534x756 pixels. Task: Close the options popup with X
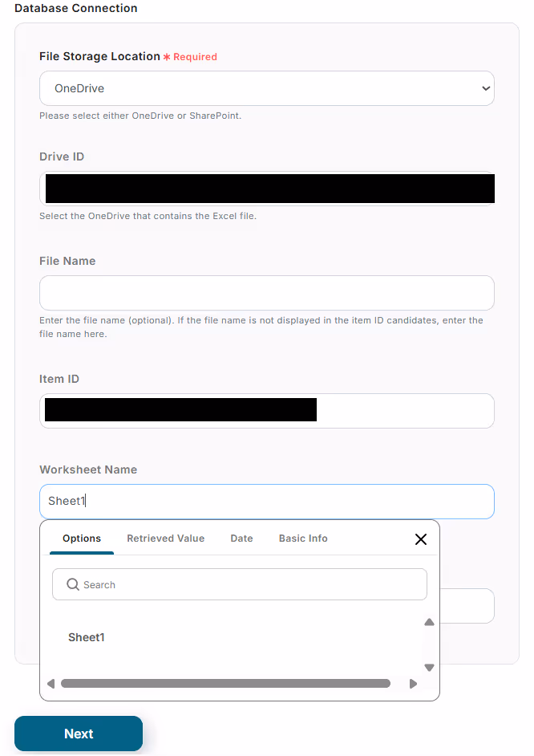[421, 539]
